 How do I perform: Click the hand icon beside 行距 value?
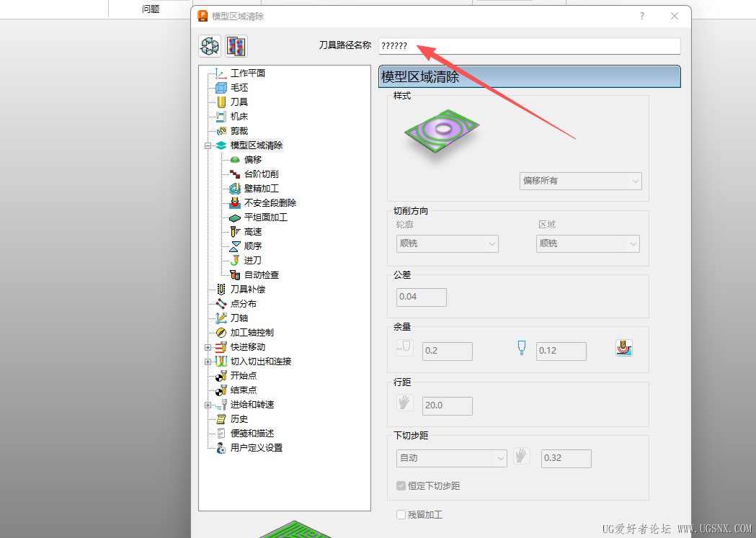click(404, 403)
